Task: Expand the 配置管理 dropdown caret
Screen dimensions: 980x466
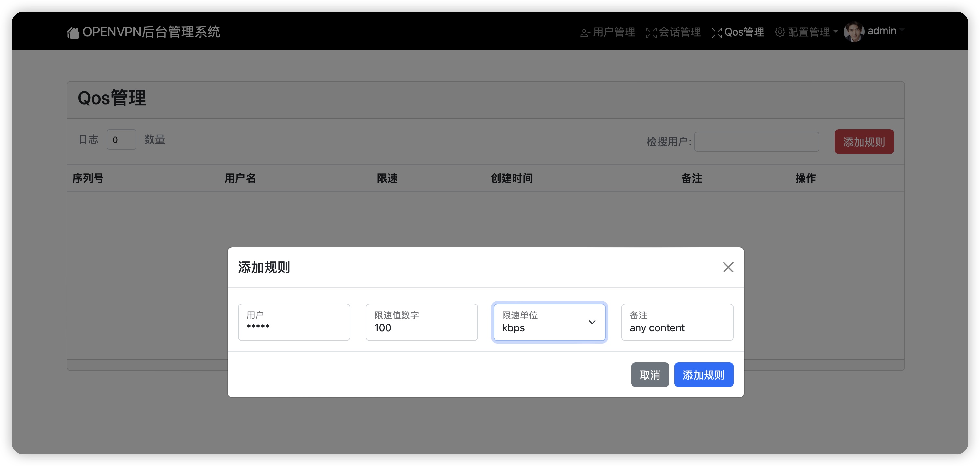Action: [835, 31]
